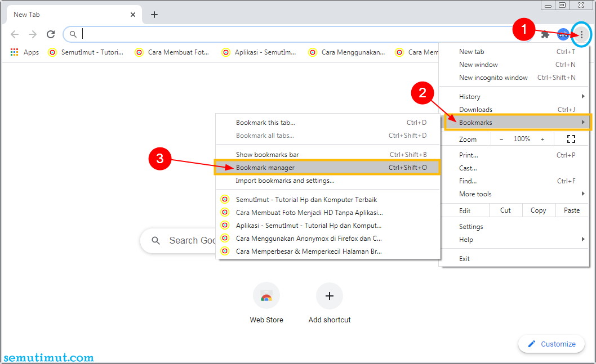Open a new tab with the plus button
This screenshot has width=596, height=364.
(x=154, y=15)
